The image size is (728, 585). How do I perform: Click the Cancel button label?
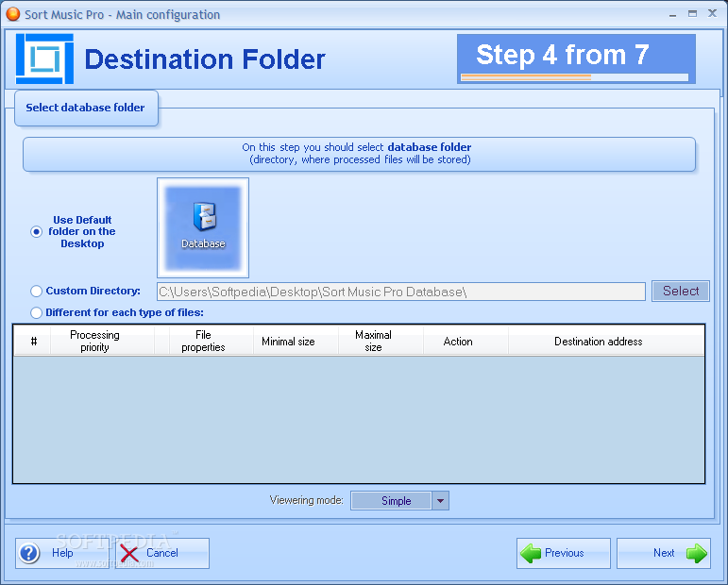[162, 553]
